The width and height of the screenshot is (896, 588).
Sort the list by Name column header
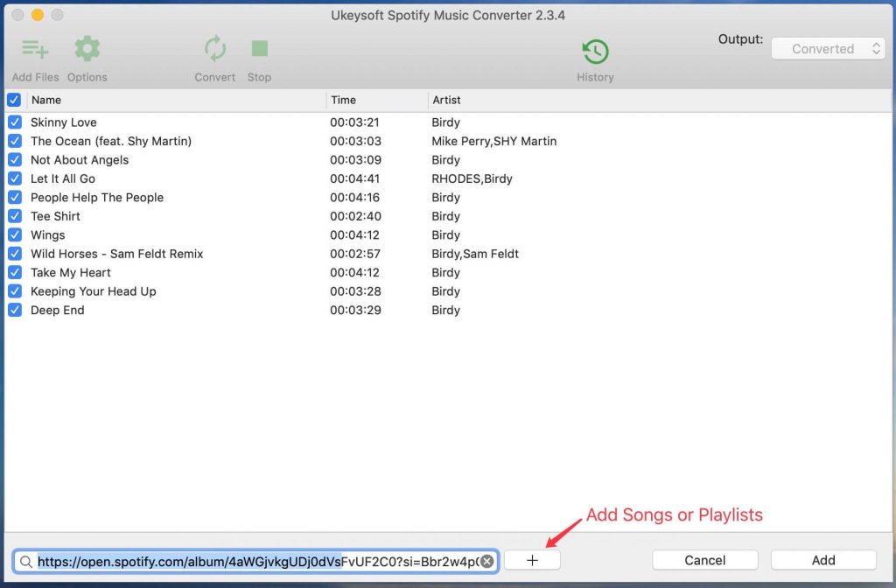point(175,100)
